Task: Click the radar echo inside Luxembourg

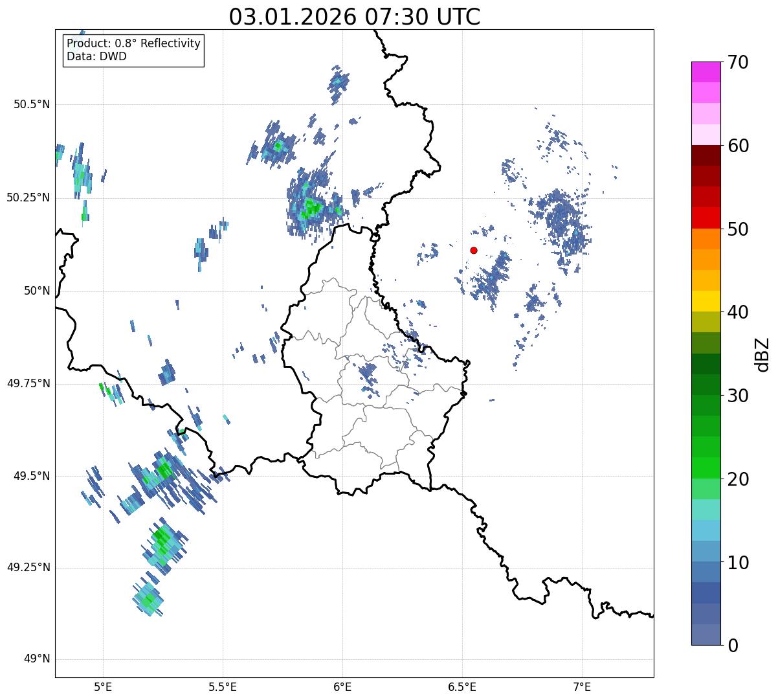Action: click(368, 374)
